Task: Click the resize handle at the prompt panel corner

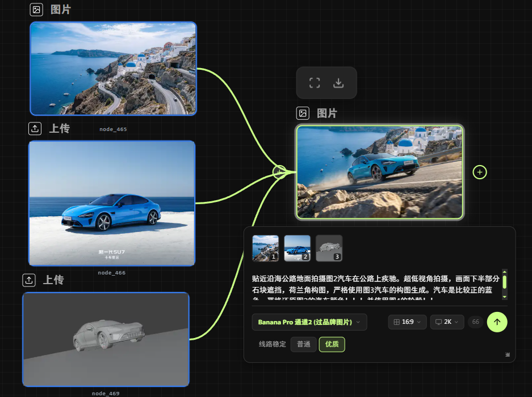Action: (x=508, y=354)
